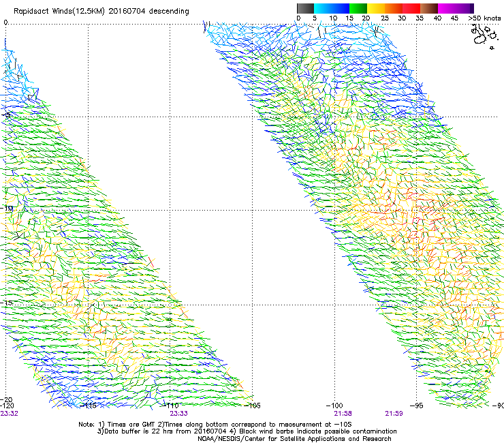Select the red 30-35 knots legend segment

pyautogui.click(x=411, y=8)
